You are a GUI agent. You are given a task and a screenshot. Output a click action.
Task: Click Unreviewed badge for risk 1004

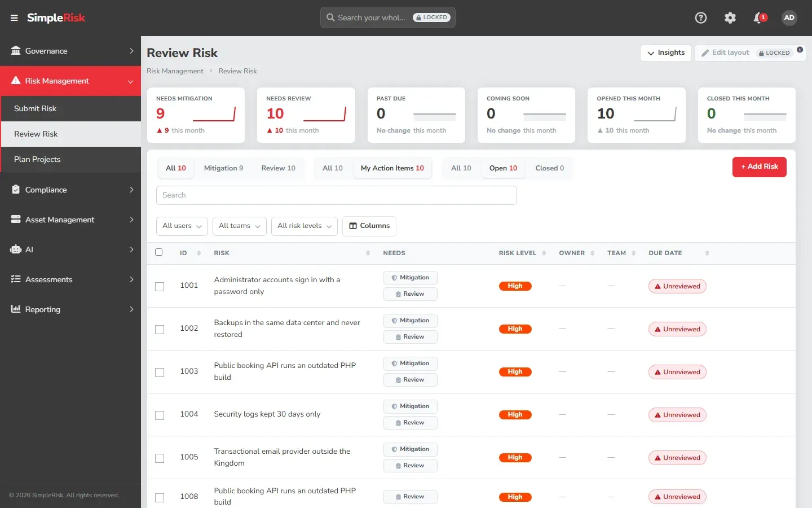pos(677,415)
